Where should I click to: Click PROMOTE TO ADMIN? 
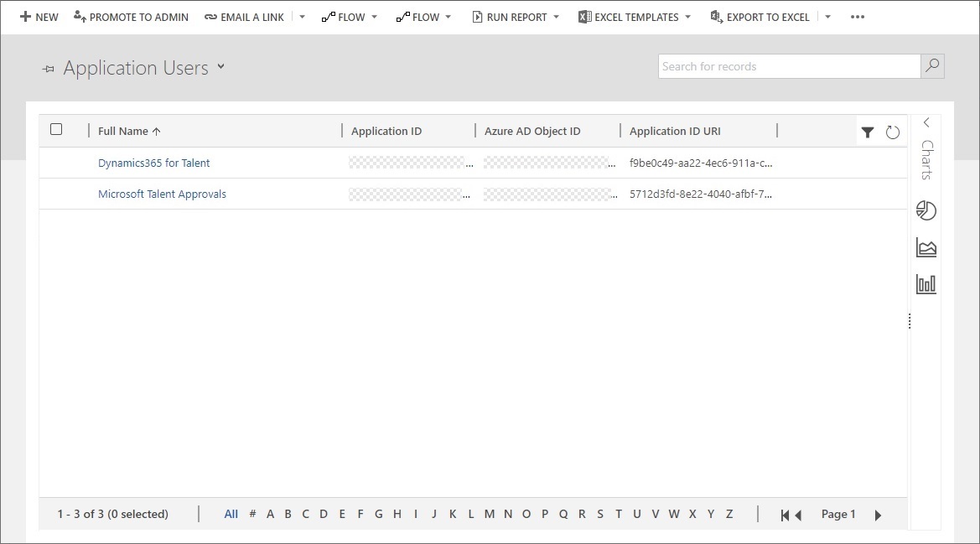click(x=131, y=17)
